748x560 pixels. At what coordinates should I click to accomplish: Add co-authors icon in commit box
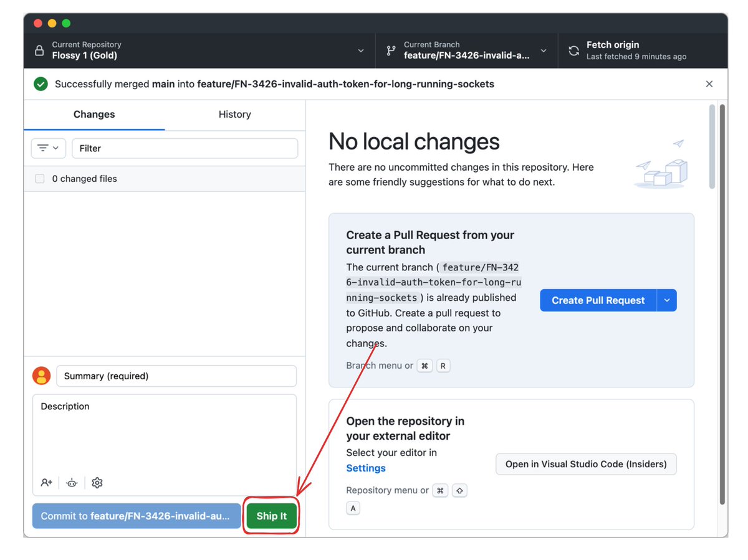tap(47, 483)
